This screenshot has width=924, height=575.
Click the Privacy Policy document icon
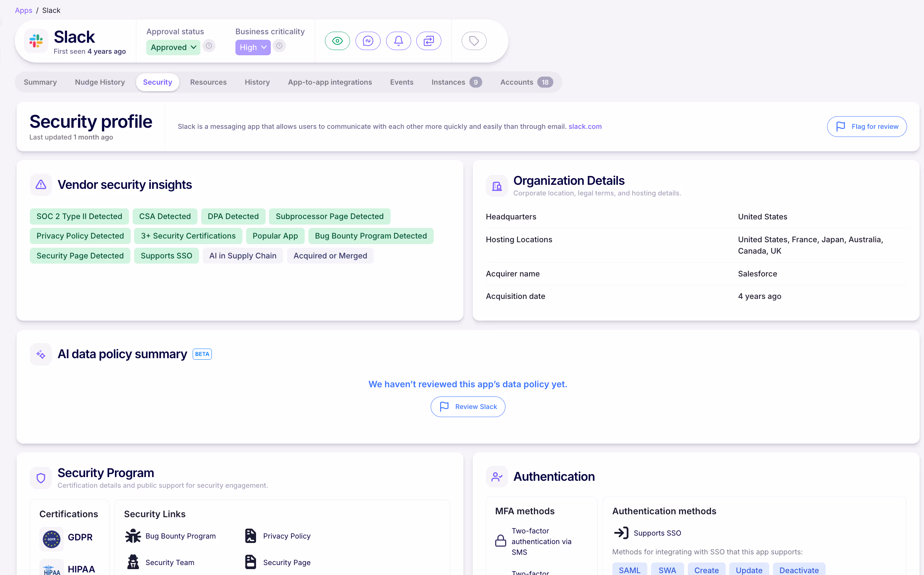coord(251,536)
